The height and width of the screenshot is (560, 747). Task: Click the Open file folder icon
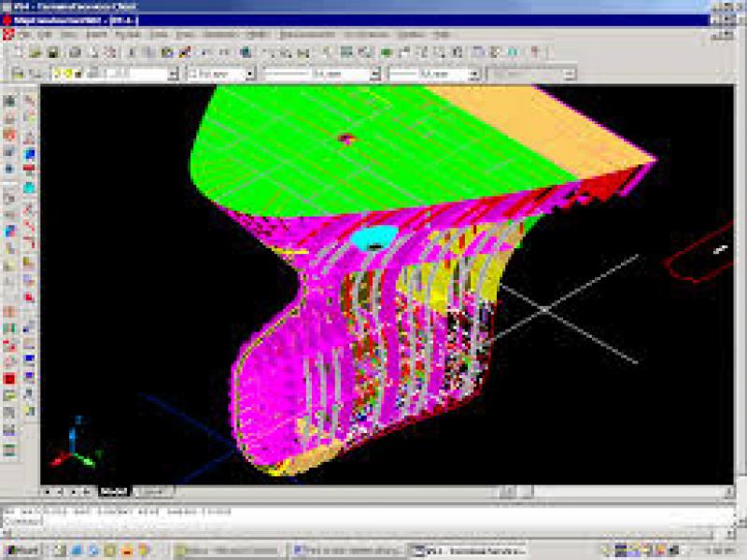[x=37, y=52]
